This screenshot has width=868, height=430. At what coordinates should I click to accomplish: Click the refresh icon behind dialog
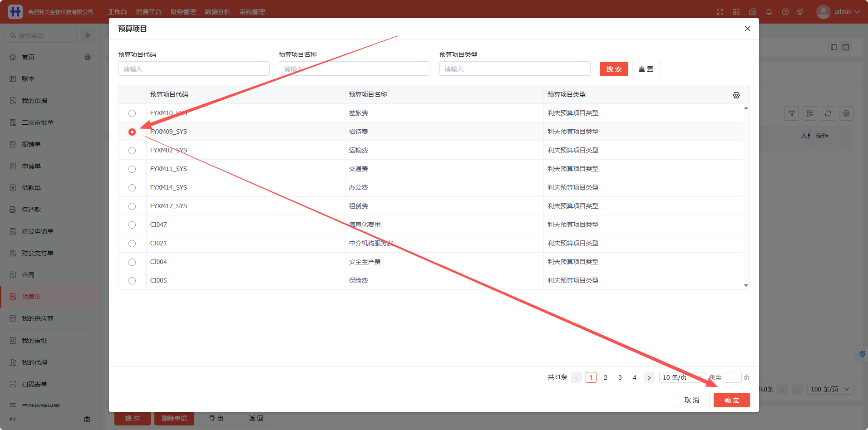tap(828, 113)
